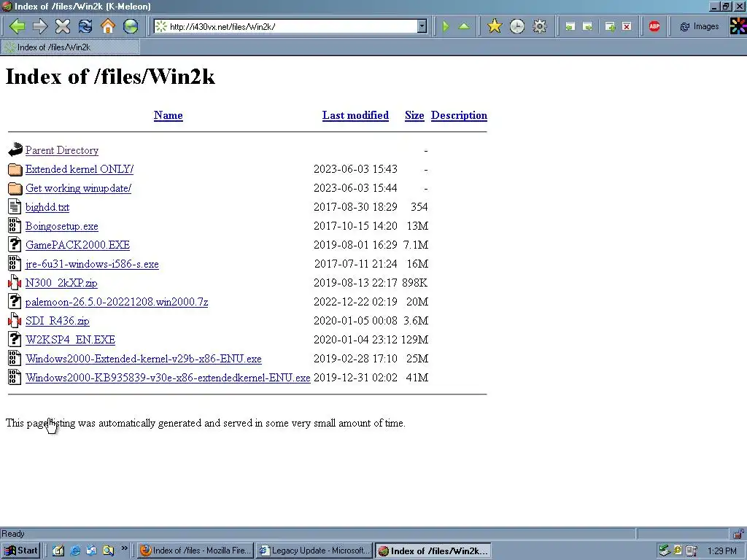Switch to the previous tab icon
Viewport: 747px width, 560px height.
[x=570, y=27]
